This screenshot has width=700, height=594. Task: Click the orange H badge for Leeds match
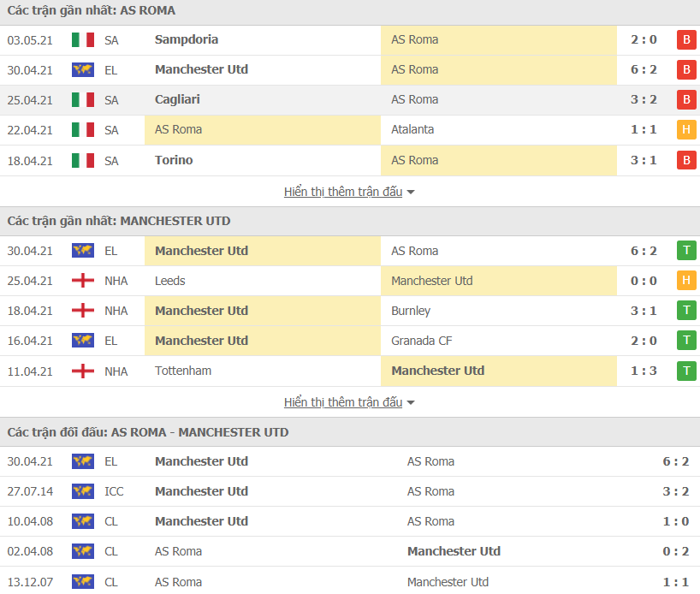tap(685, 281)
